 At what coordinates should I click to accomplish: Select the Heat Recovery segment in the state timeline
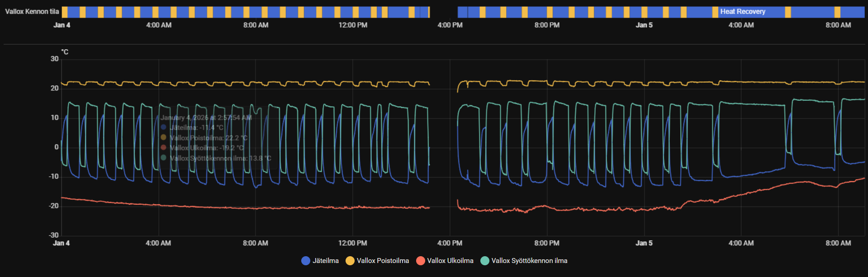742,12
